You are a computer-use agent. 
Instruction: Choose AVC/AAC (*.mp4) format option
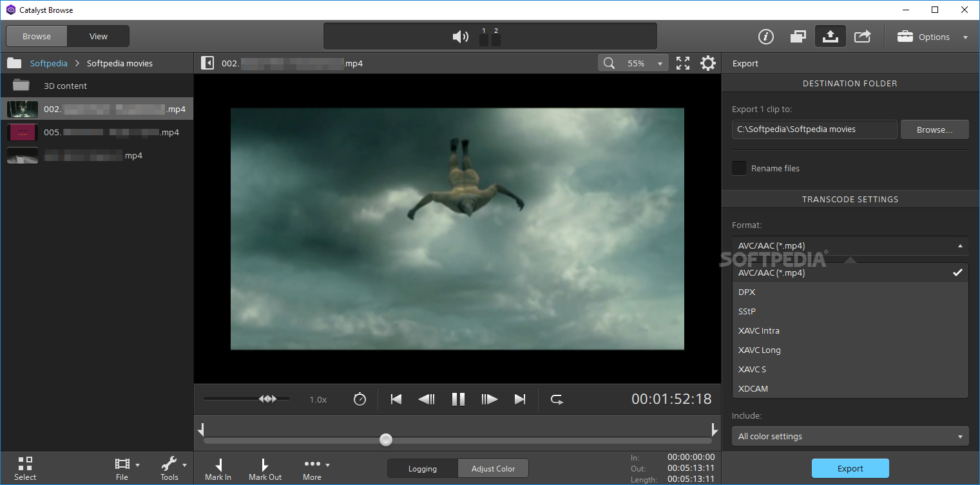coord(850,272)
